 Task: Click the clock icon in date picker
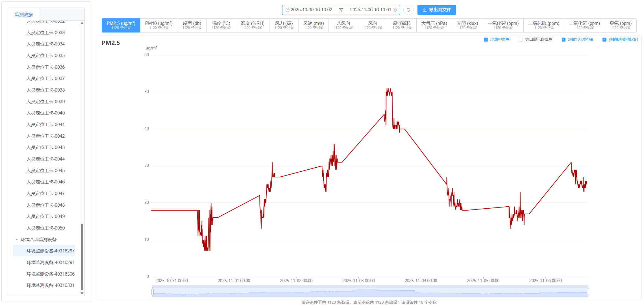pyautogui.click(x=287, y=10)
